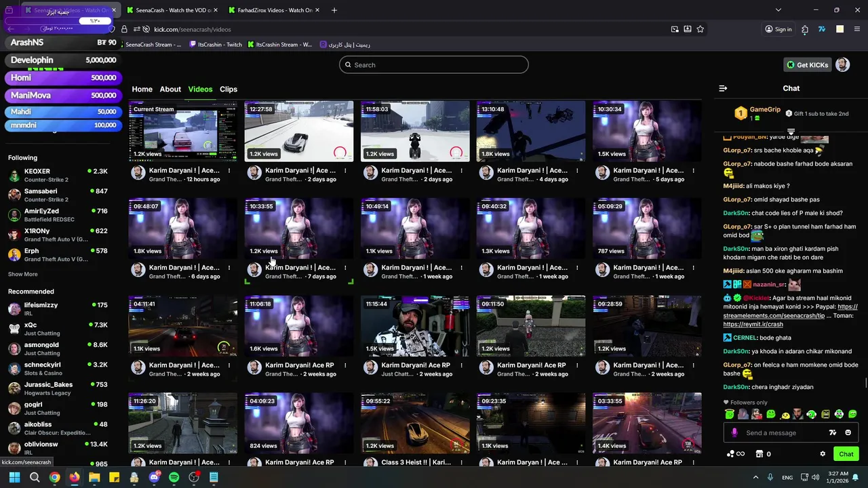Open options for 11:06:18 Ace RP video
The height and width of the screenshot is (488, 868).
tap(345, 365)
